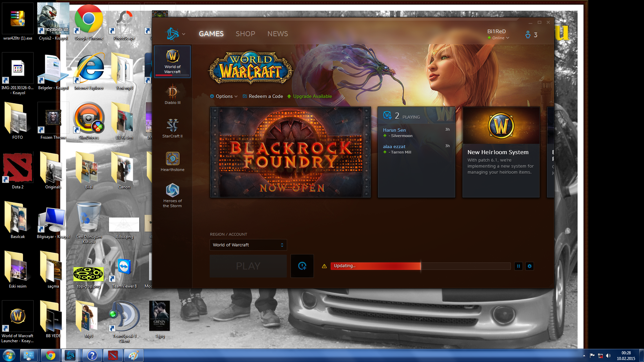Viewport: 644px width, 362px height.
Task: Show hidden system tray icons
Action: 584,356
